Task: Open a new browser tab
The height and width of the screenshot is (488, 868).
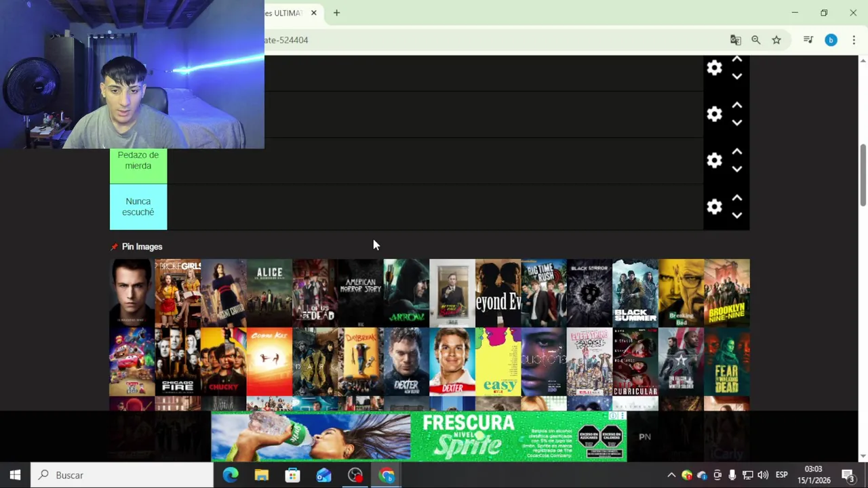Action: pyautogui.click(x=336, y=13)
